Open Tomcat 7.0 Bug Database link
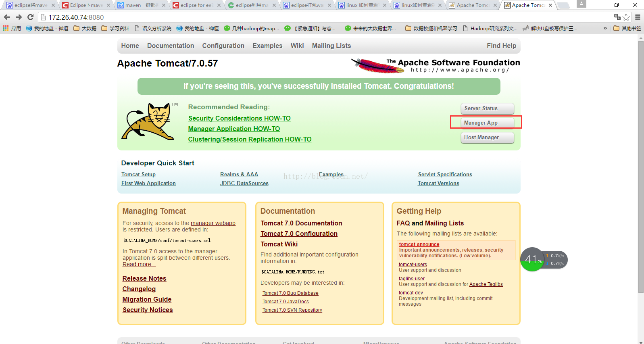This screenshot has height=344, width=644. click(x=290, y=293)
